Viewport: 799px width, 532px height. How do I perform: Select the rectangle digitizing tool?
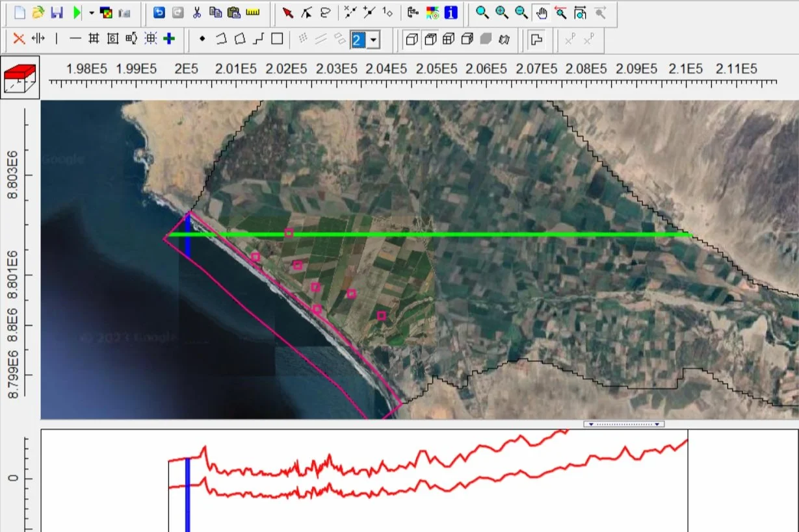276,40
